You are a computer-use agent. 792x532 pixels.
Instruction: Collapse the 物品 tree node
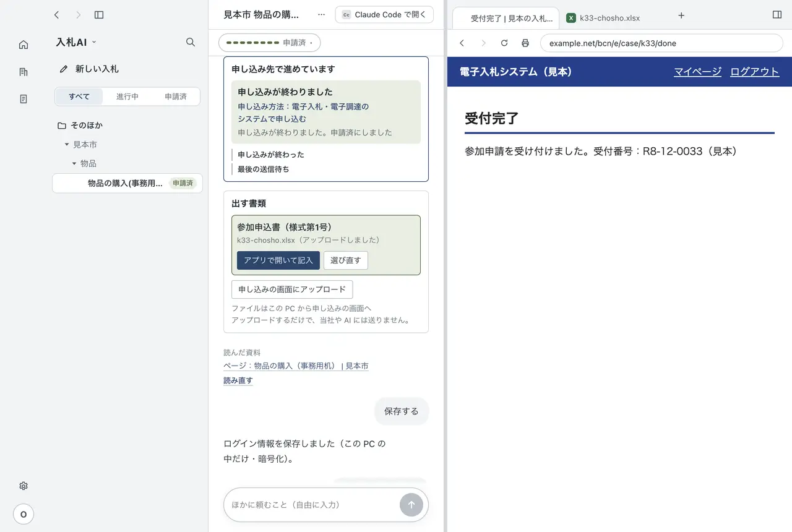tap(74, 163)
